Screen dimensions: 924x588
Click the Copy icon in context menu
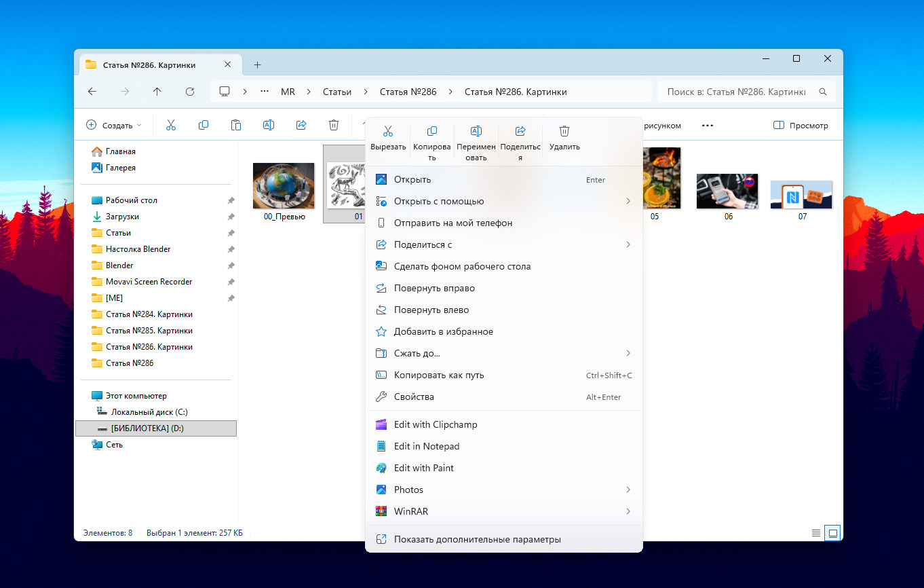[432, 132]
